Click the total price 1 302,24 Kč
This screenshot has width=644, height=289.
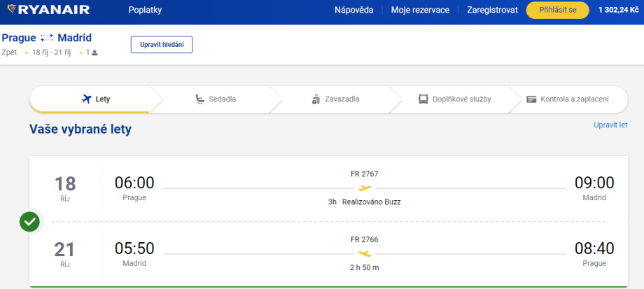[x=618, y=10]
